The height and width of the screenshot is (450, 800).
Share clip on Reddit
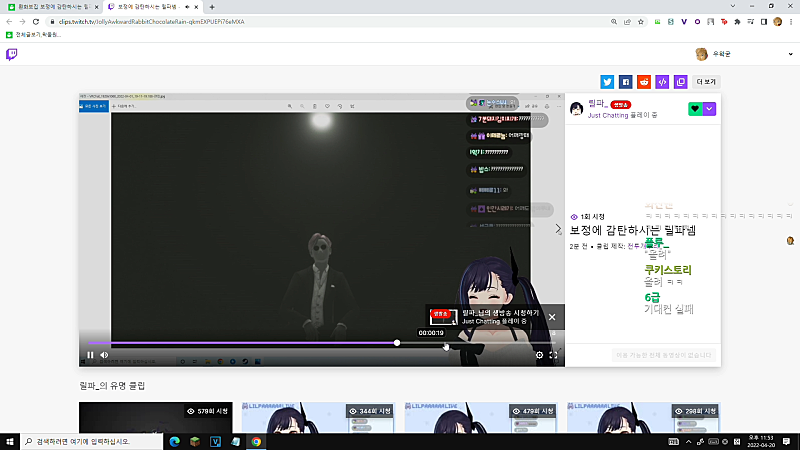tap(644, 82)
